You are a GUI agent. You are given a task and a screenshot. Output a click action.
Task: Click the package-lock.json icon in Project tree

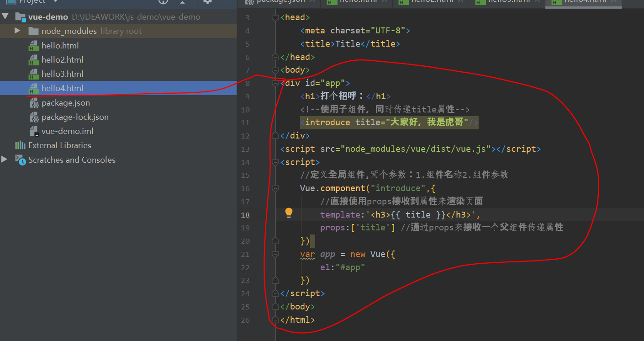coord(34,117)
